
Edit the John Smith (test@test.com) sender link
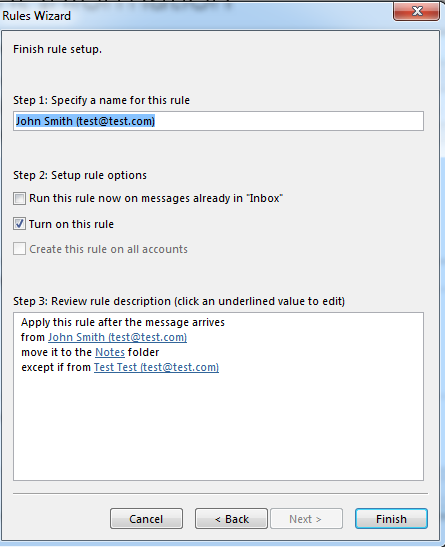click(x=118, y=337)
